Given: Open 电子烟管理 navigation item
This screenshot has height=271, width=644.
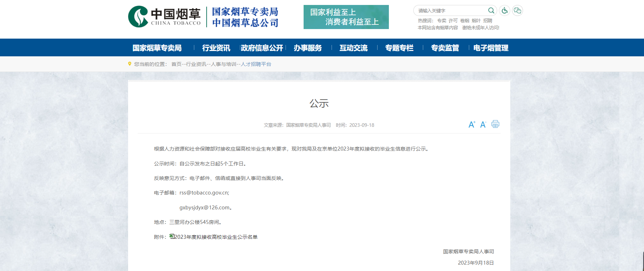Looking at the screenshot, I should click(x=491, y=48).
